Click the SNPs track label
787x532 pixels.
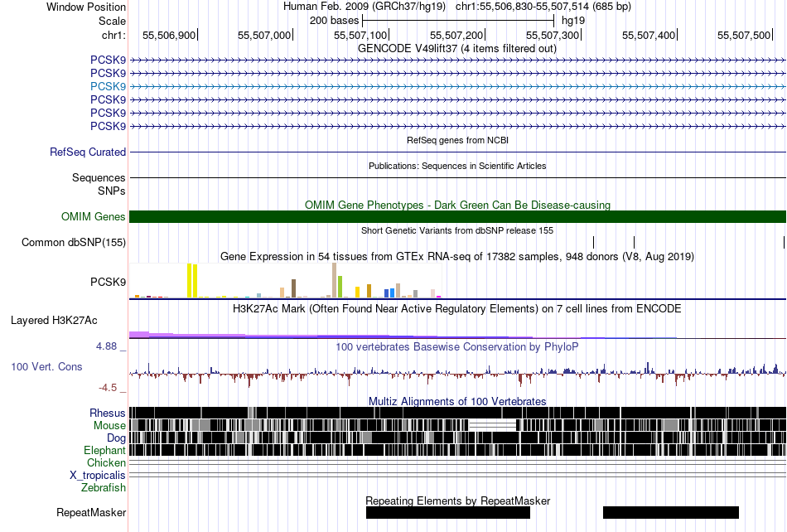(x=112, y=191)
